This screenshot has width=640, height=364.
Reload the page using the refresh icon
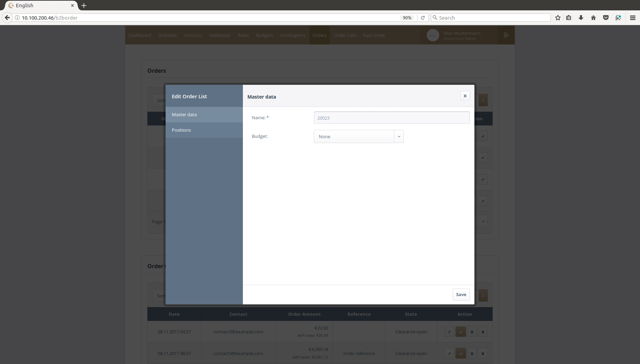[423, 18]
